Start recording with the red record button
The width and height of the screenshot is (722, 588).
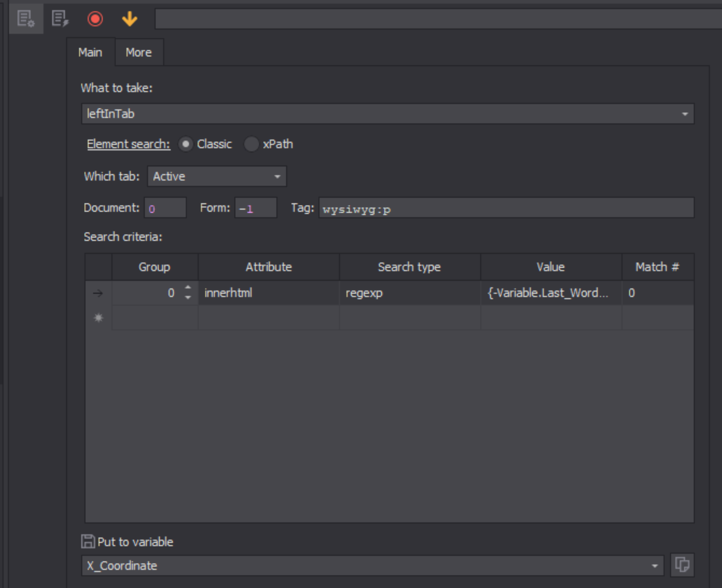[95, 19]
